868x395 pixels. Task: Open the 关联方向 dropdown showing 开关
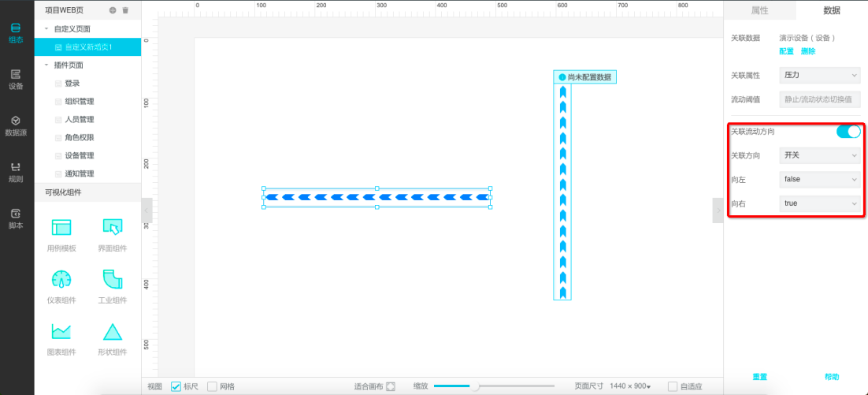(820, 155)
